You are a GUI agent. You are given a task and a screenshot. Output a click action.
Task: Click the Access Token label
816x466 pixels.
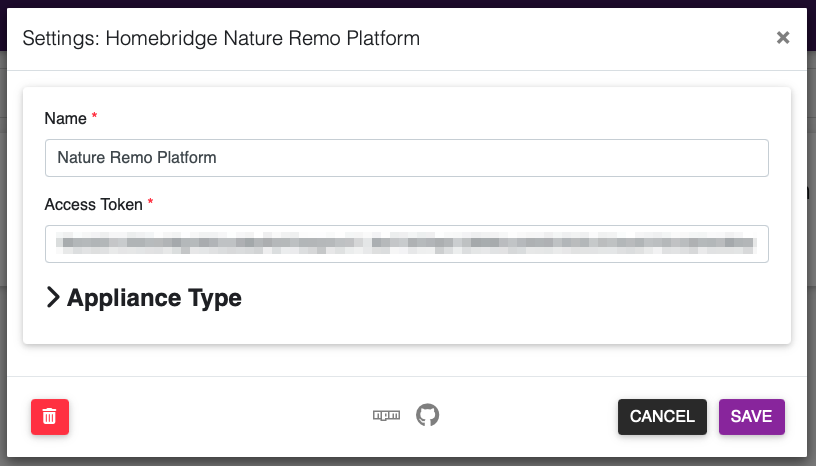[x=94, y=204]
